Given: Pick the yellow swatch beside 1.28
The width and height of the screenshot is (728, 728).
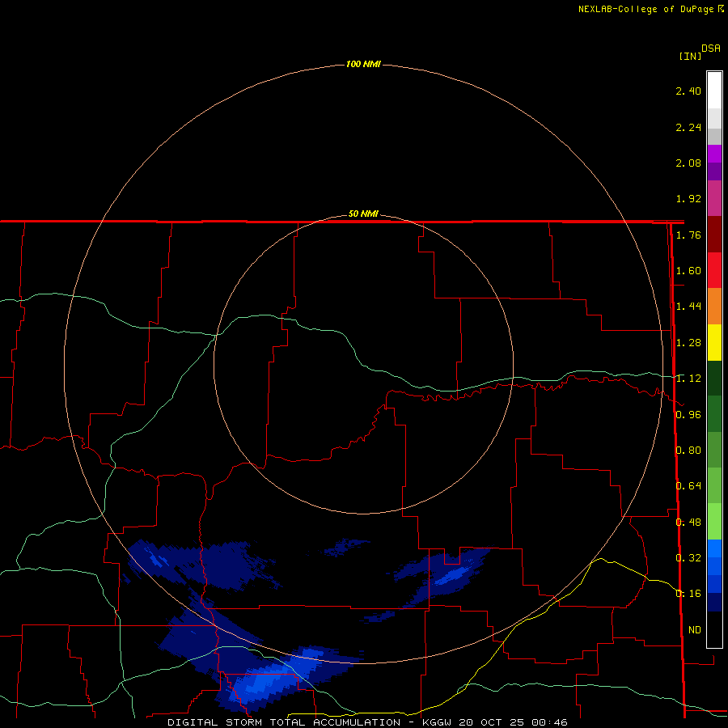Looking at the screenshot, I should coord(714,342).
